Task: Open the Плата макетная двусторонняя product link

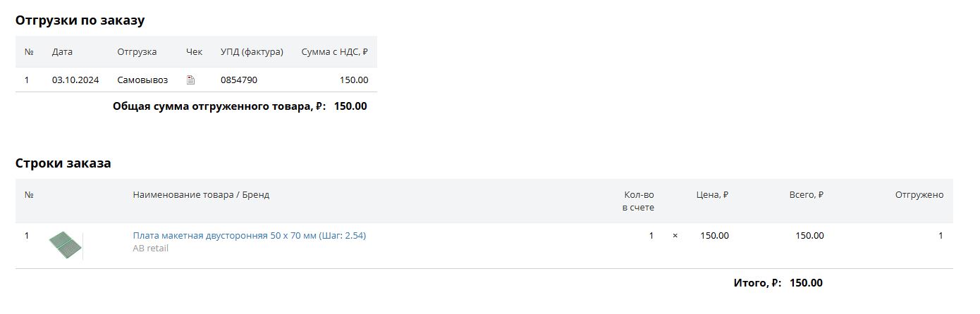Action: coord(250,236)
